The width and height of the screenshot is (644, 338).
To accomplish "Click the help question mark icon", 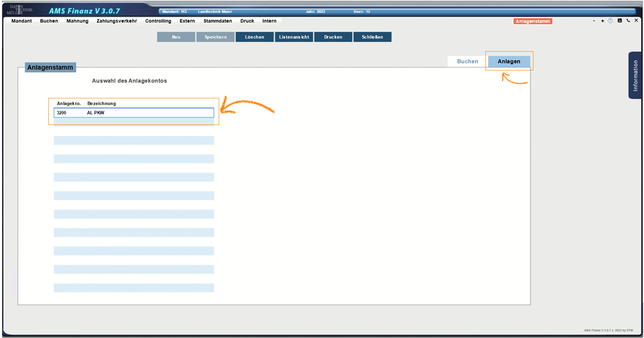I will click(x=610, y=21).
